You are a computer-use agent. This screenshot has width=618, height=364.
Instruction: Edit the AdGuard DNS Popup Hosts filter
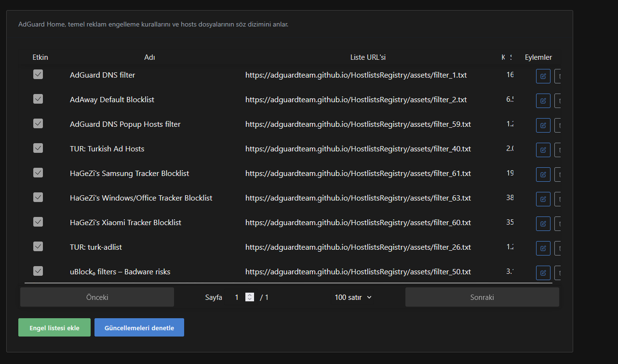(543, 125)
